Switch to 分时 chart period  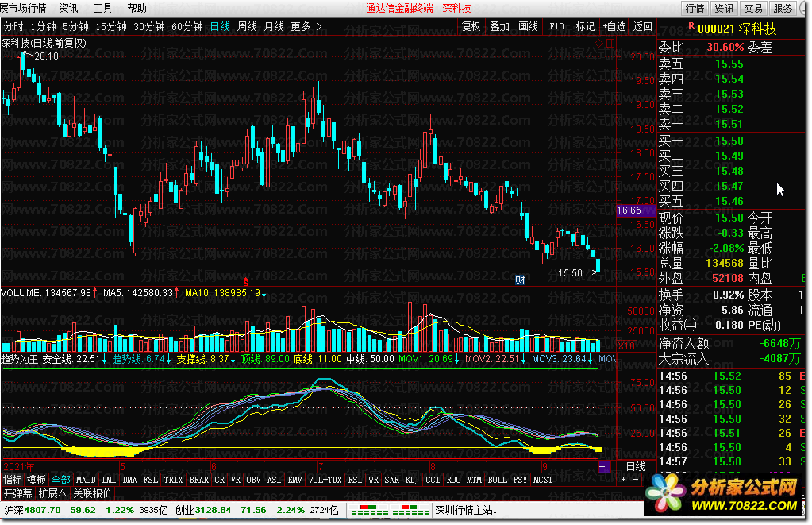(13, 26)
